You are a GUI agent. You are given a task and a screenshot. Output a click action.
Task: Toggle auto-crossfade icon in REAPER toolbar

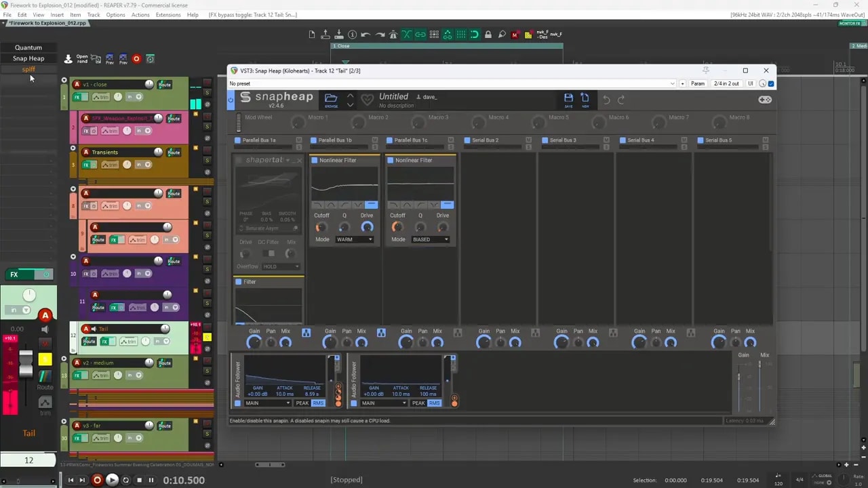pyautogui.click(x=407, y=35)
